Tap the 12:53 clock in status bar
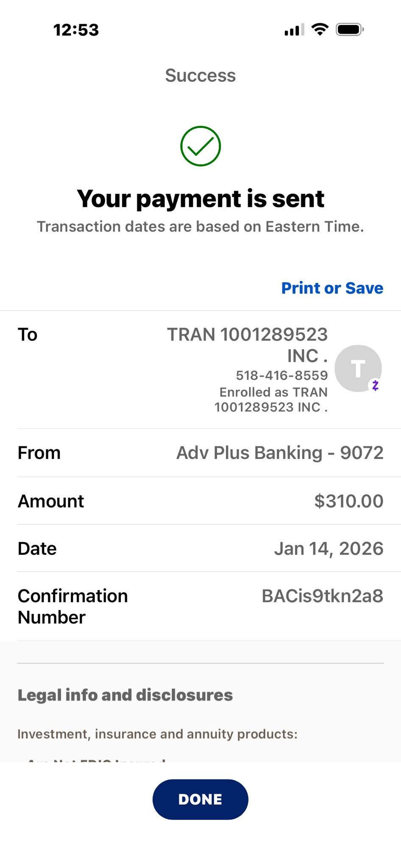 (x=76, y=30)
